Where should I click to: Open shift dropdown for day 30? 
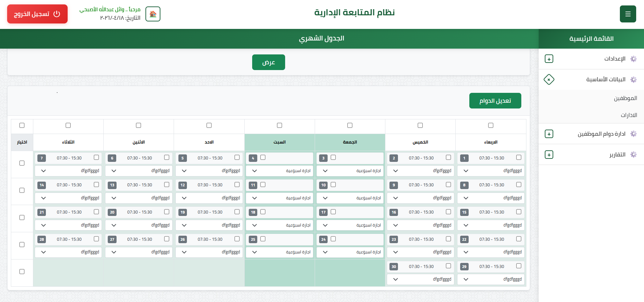click(x=420, y=279)
